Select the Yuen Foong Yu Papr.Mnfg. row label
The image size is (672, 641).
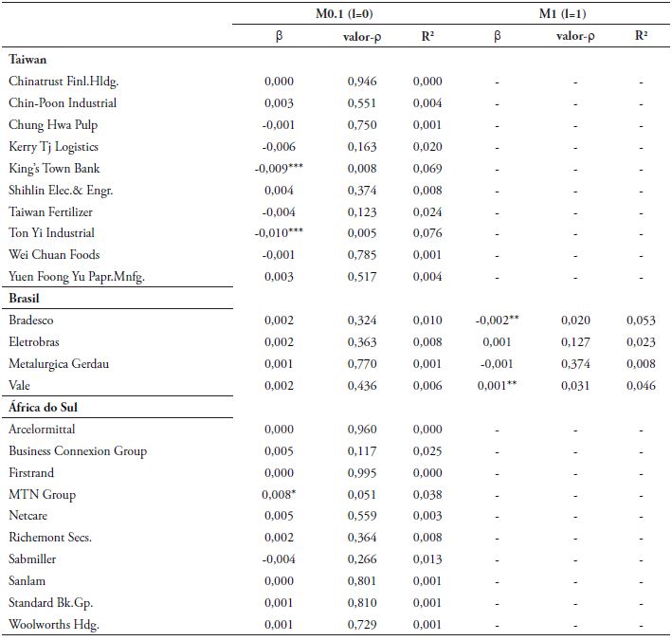(77, 277)
